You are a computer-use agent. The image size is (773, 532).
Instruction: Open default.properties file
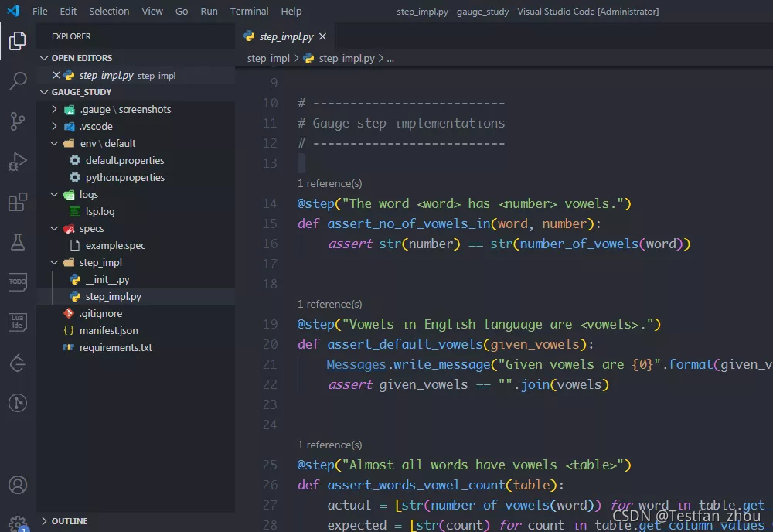124,160
